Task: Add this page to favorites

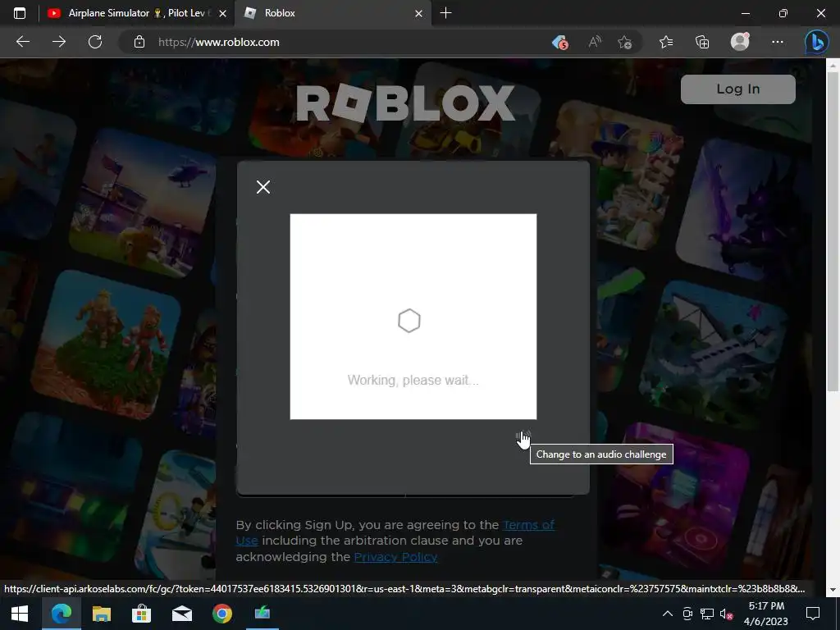Action: [x=624, y=43]
